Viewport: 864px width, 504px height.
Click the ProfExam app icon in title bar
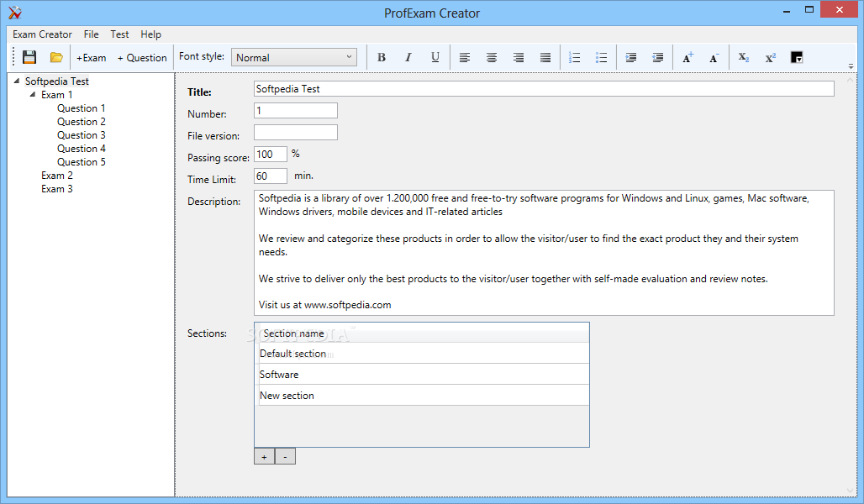(15, 13)
